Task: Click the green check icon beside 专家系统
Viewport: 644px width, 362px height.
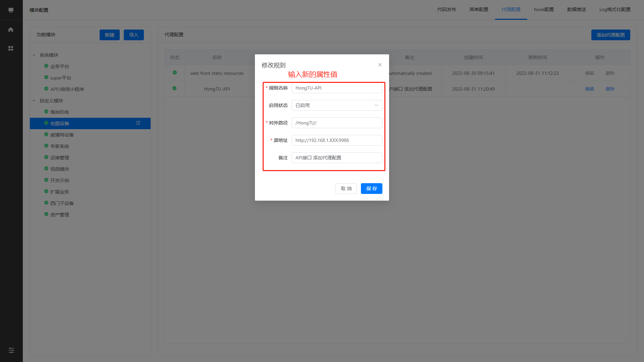Action: [x=46, y=146]
